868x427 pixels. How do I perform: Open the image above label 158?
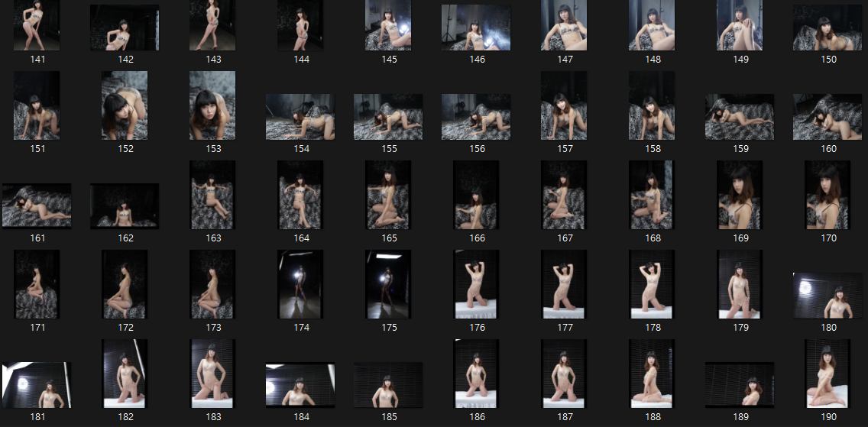click(x=652, y=105)
